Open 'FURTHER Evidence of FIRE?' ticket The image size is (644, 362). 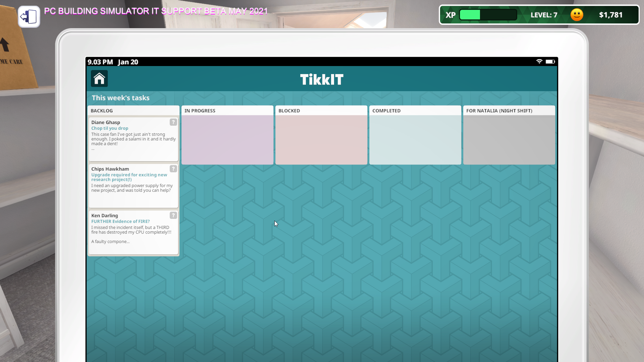pyautogui.click(x=120, y=222)
